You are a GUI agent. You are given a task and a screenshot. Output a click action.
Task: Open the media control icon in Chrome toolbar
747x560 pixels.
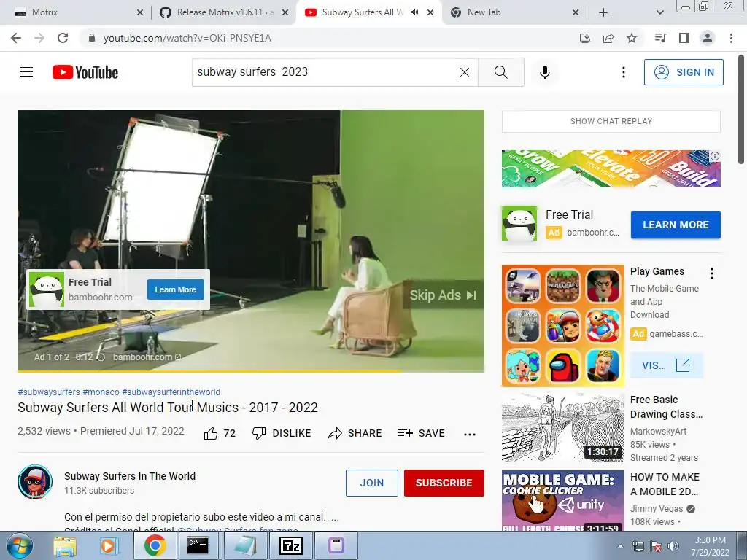pyautogui.click(x=660, y=38)
